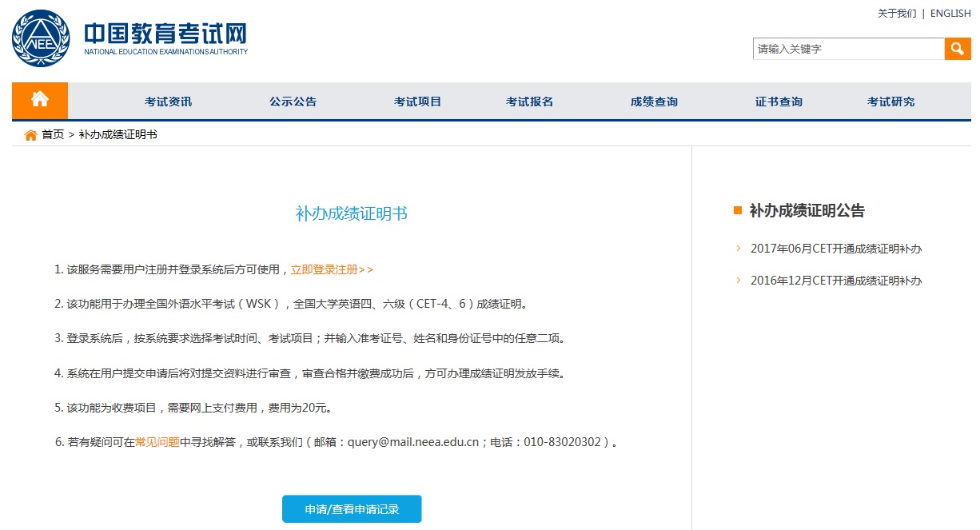Image resolution: width=980 pixels, height=530 pixels.
Task: Click instruction 2 about WSK and CET-4、6
Action: 292,304
